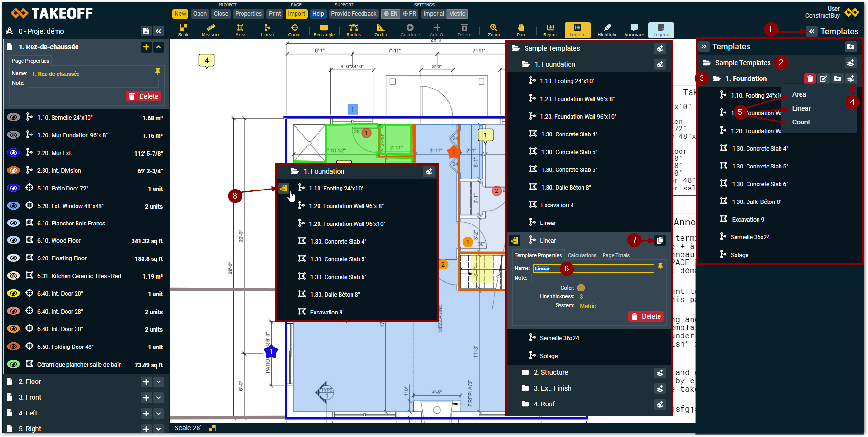Screen dimensions: 868x437
Task: Delete the page via red Delete button
Action: 143,96
